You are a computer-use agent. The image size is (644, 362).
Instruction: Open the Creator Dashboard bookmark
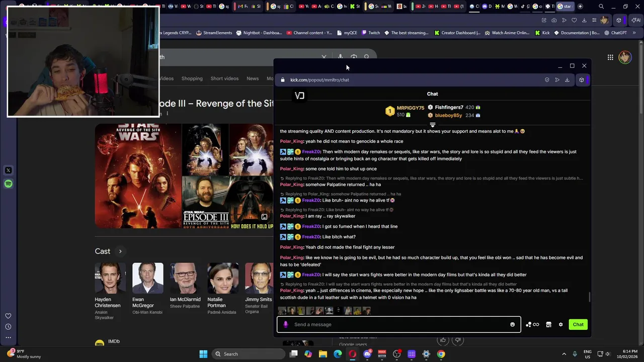pyautogui.click(x=457, y=33)
